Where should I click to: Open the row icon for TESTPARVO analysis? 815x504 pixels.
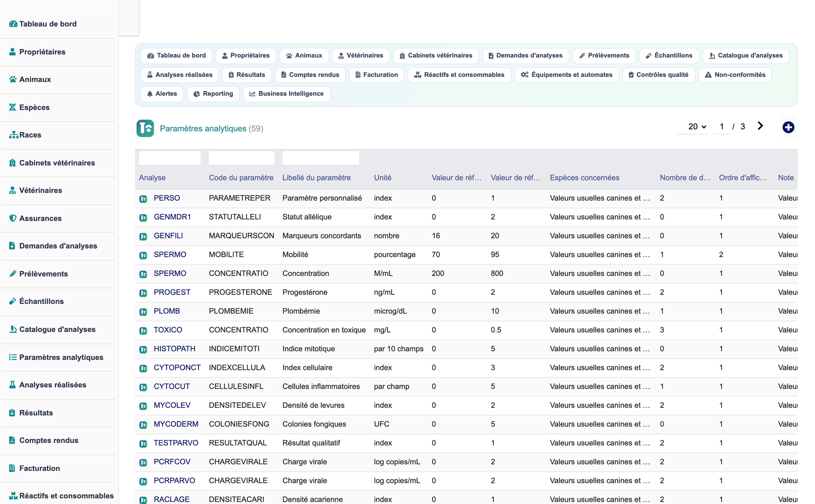(x=143, y=444)
